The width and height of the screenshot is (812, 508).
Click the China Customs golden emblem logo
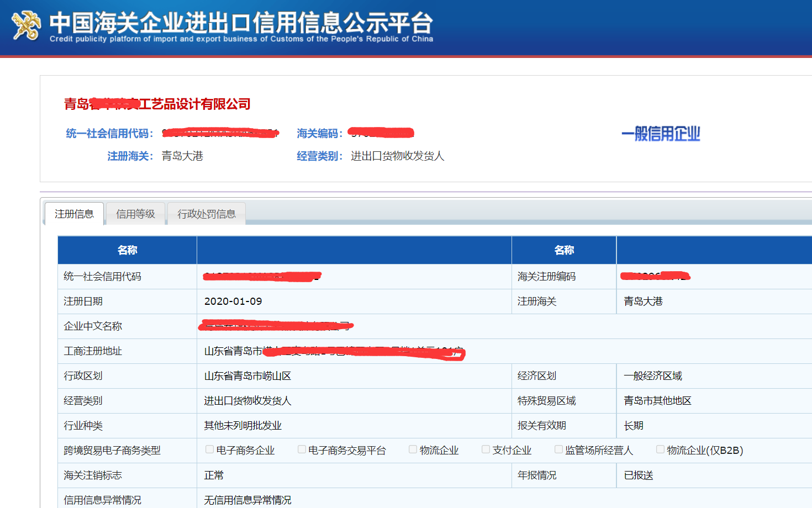[x=26, y=25]
